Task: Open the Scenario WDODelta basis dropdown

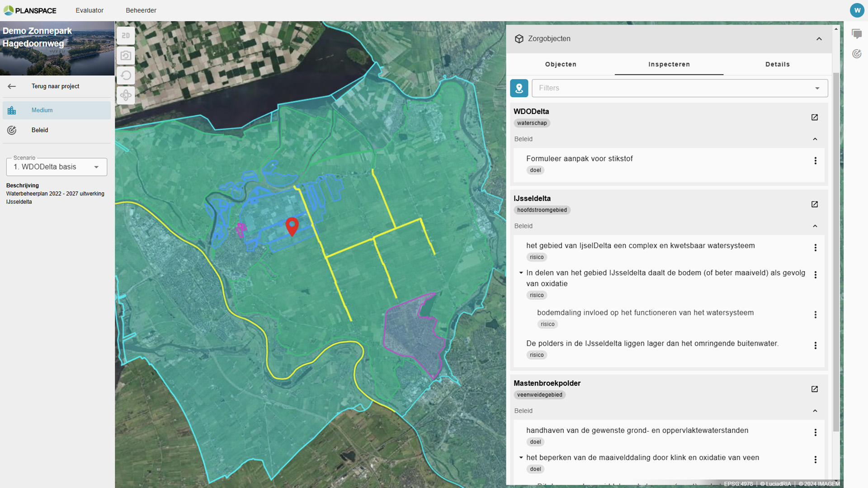Action: click(57, 167)
